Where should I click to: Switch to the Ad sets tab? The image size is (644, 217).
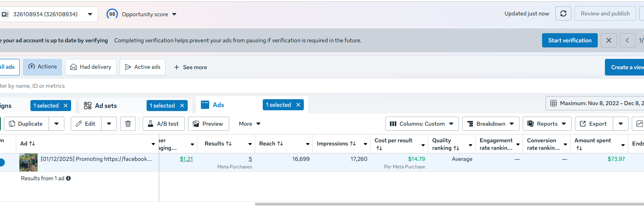point(105,106)
